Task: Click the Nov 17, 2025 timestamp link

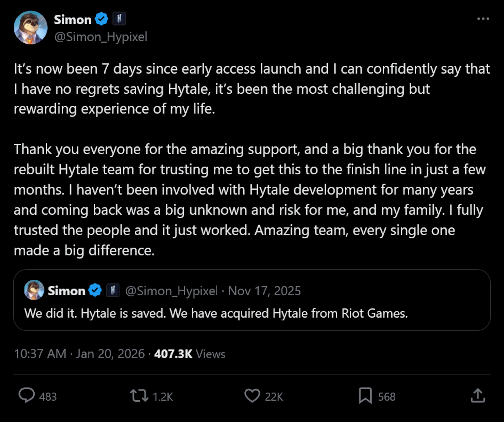Action: (264, 290)
